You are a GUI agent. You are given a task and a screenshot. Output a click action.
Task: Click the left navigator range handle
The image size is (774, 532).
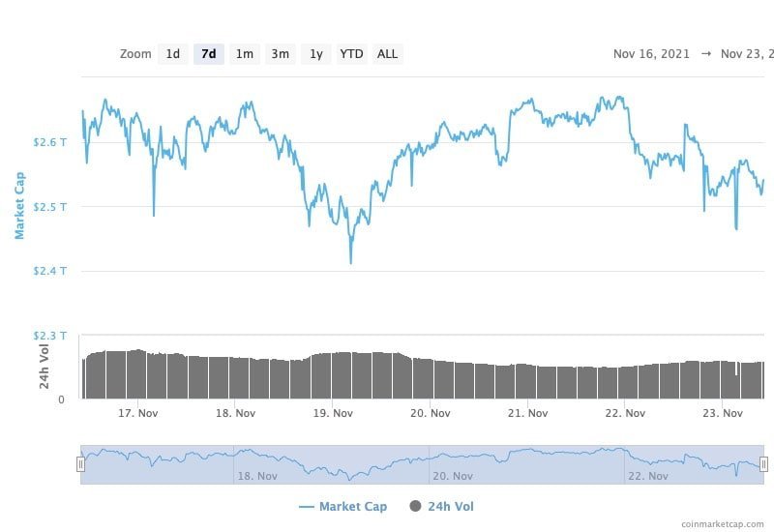pos(80,464)
